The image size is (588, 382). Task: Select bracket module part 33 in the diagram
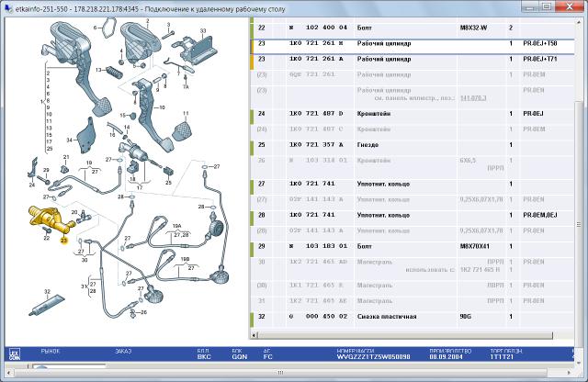[x=194, y=50]
